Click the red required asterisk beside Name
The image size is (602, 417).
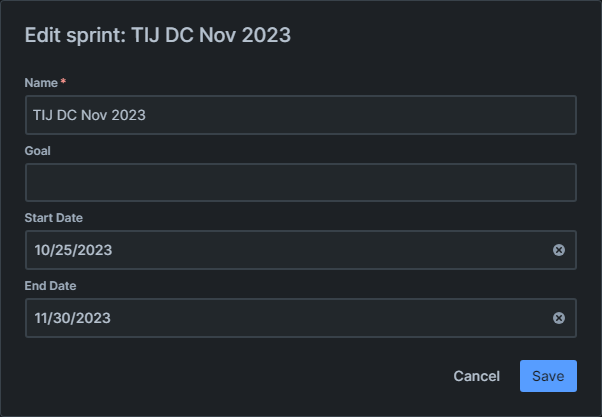tap(63, 81)
